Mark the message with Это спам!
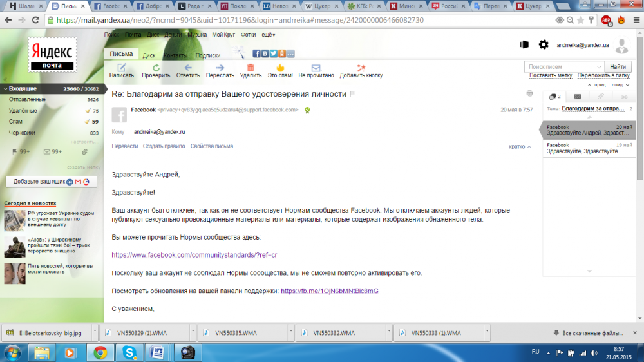 click(280, 68)
